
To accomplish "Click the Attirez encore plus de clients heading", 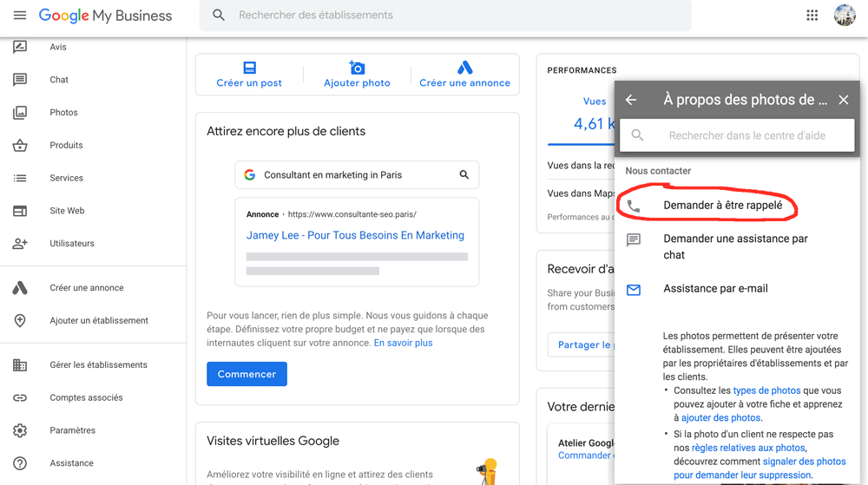I will pos(286,131).
